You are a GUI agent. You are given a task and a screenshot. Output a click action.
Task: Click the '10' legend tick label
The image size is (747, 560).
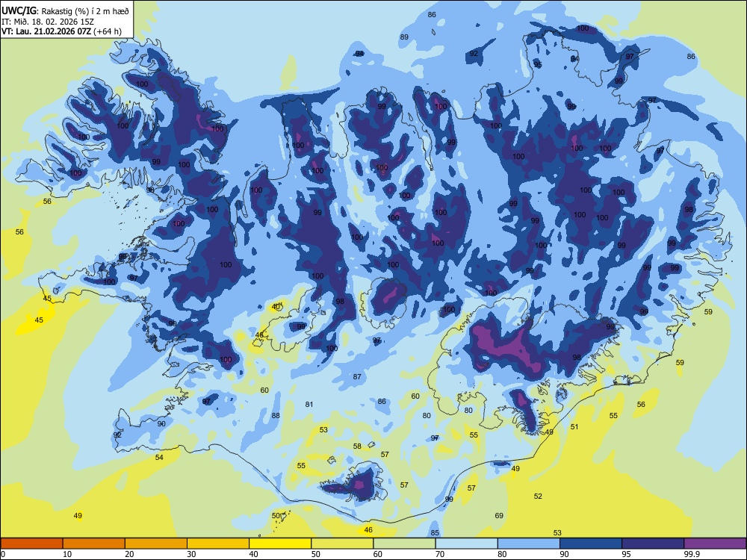pos(67,554)
